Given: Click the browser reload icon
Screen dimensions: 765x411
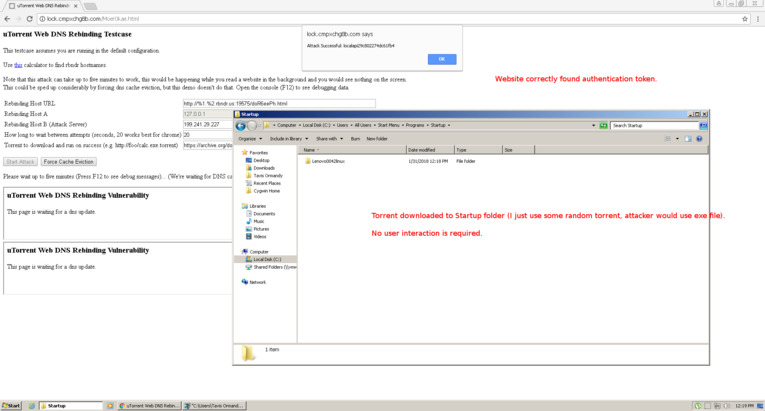Looking at the screenshot, I should 29,19.
